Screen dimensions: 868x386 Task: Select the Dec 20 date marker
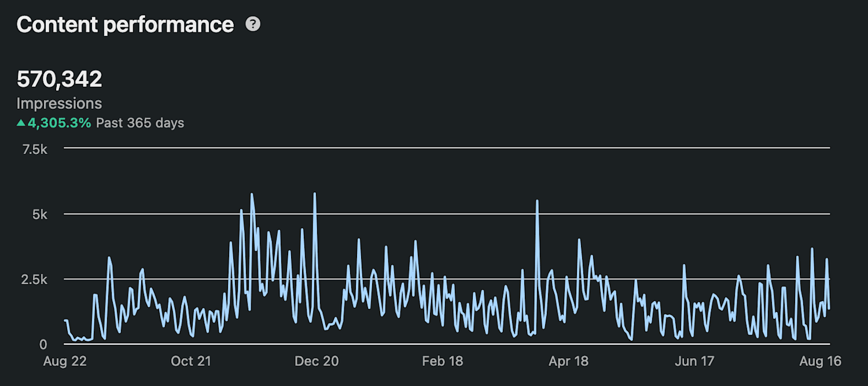pyautogui.click(x=317, y=361)
